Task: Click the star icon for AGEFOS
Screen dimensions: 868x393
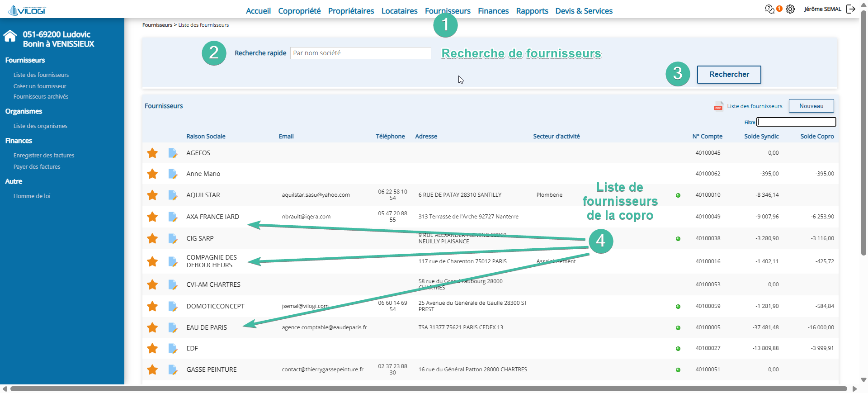Action: [152, 153]
